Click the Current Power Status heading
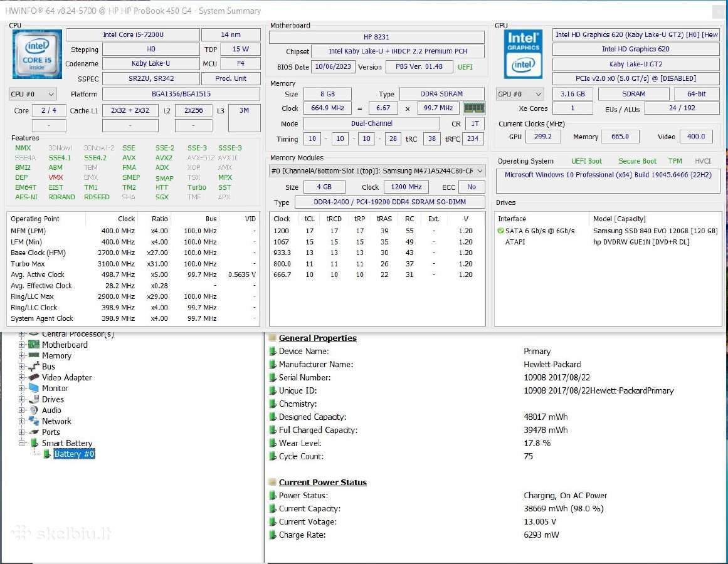The height and width of the screenshot is (564, 728). (323, 483)
